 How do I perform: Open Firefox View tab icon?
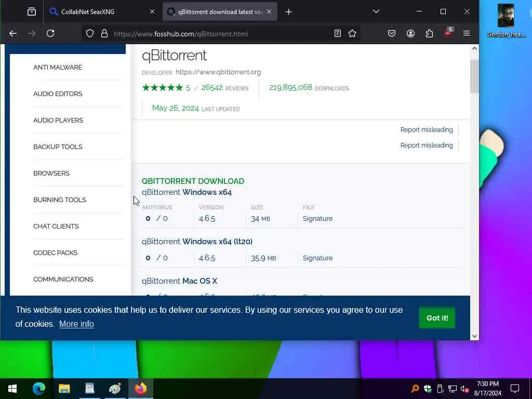(32, 12)
